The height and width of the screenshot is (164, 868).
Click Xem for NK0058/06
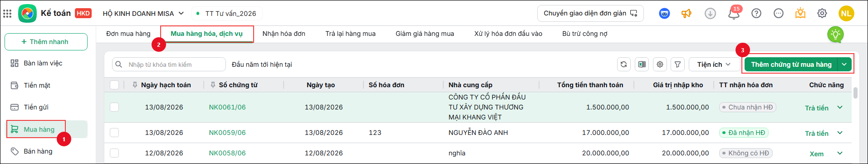click(817, 154)
